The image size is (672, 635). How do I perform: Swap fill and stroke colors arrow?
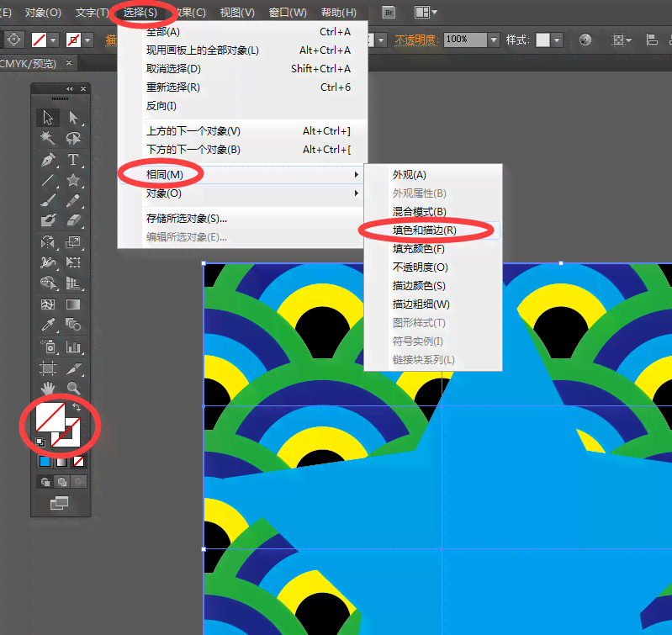pos(77,406)
